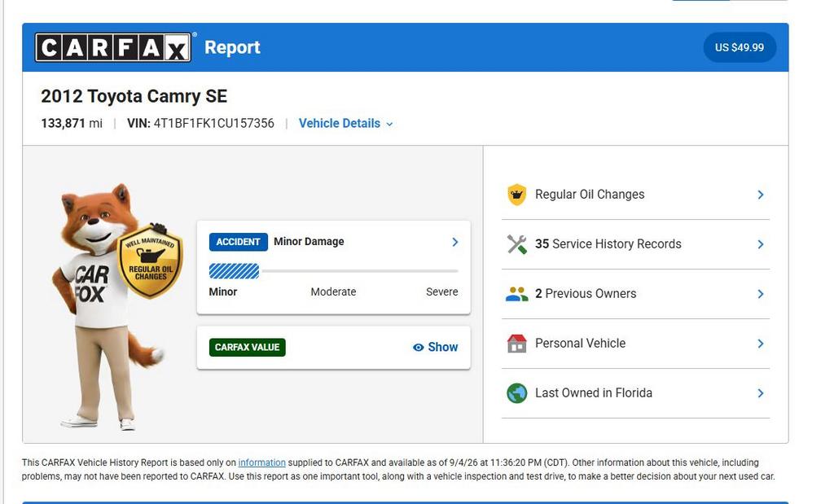Show the hidden CARFAX value
Viewport: 834px width, 504px height.
(x=435, y=347)
